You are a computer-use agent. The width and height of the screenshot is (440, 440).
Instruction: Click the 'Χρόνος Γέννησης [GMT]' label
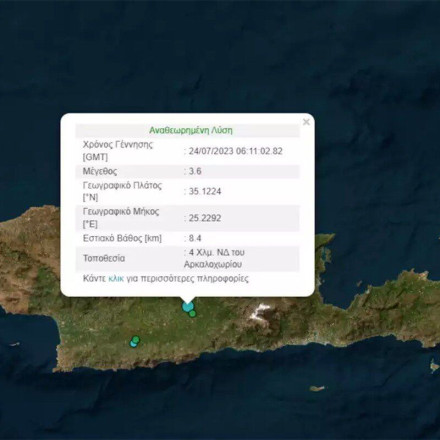click(x=118, y=151)
